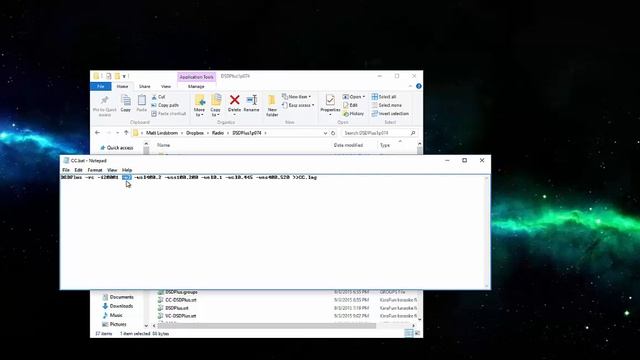Click the History icon in ribbon

(346, 113)
